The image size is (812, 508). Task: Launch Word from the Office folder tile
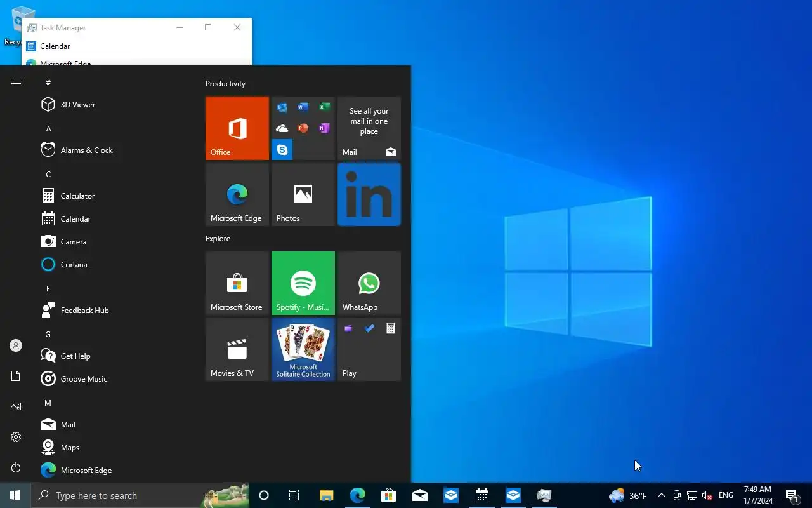303,107
